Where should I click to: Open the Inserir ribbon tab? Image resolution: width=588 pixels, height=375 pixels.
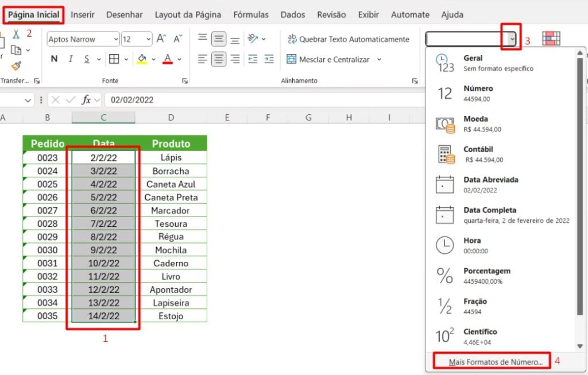point(83,14)
